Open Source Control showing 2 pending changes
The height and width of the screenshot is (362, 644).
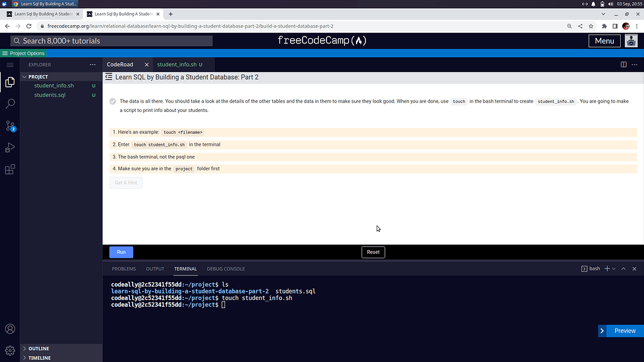(9, 126)
